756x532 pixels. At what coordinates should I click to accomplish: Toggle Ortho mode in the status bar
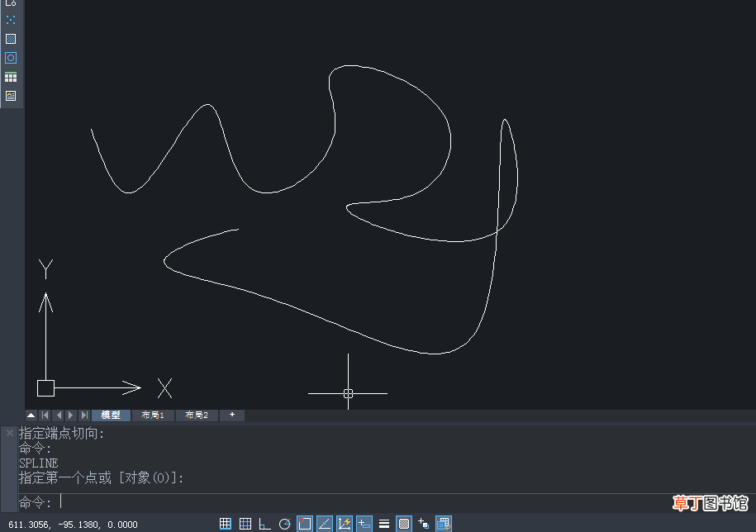tap(264, 524)
